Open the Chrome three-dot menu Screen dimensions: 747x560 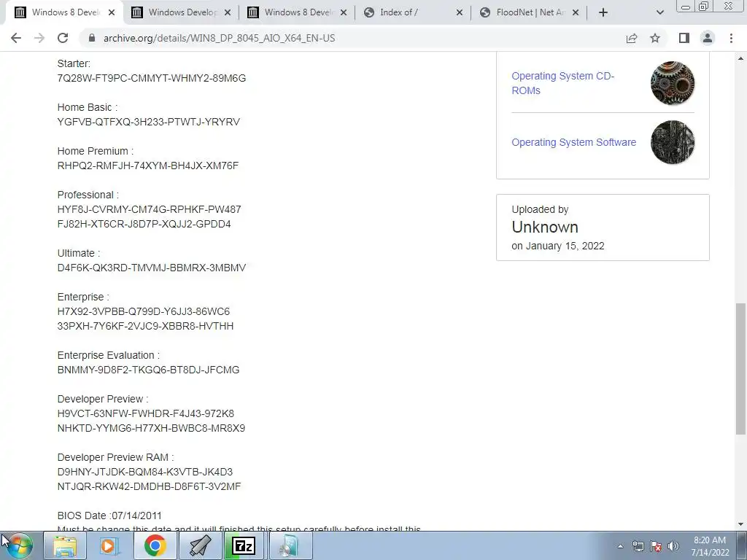[731, 38]
